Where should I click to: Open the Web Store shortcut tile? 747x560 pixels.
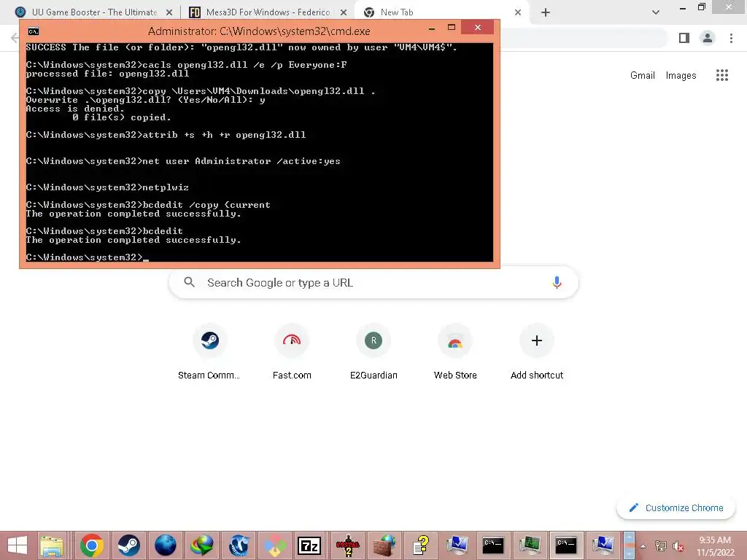455,352
